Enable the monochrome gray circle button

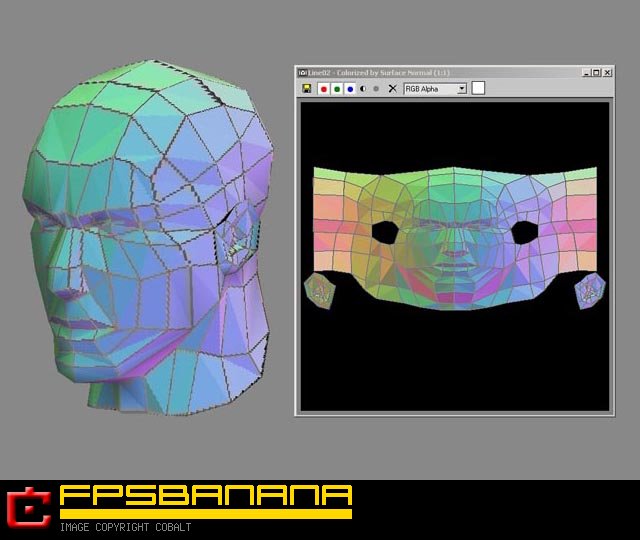[376, 89]
